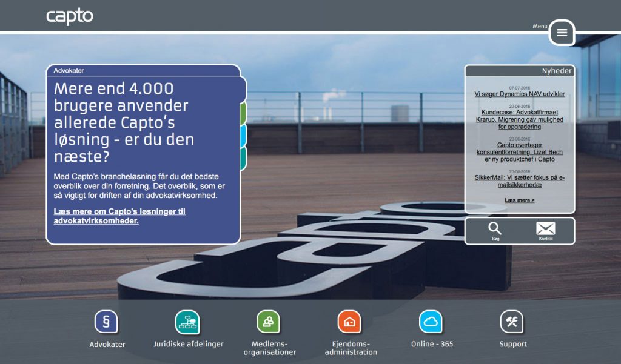The width and height of the screenshot is (621, 364).
Task: Click the Support label in bottom bar
Action: click(513, 344)
